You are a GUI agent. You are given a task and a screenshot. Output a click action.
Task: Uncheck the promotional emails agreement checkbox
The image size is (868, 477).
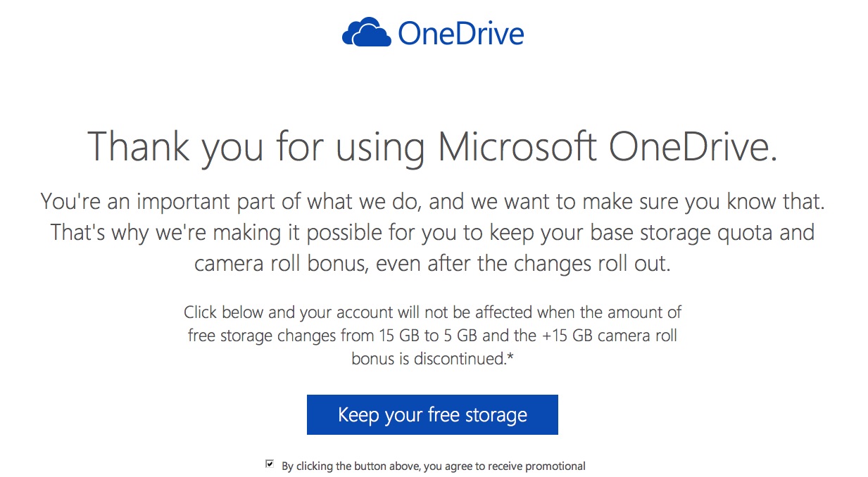270,464
